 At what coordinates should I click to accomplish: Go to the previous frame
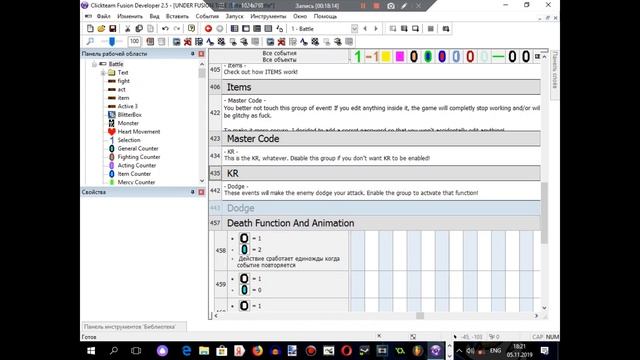click(x=365, y=29)
